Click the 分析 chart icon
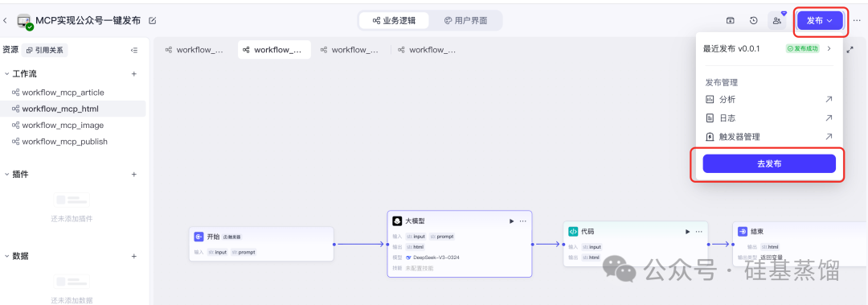 point(710,100)
